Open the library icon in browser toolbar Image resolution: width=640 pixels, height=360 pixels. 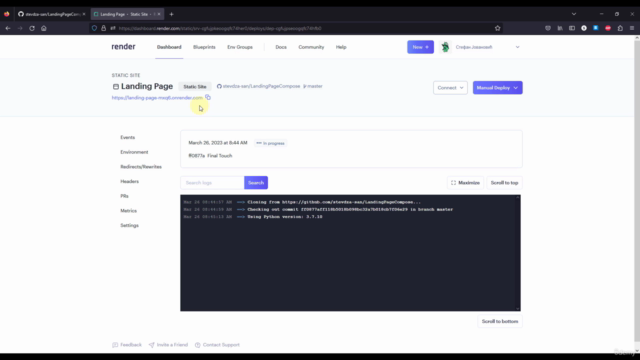[x=560, y=28]
